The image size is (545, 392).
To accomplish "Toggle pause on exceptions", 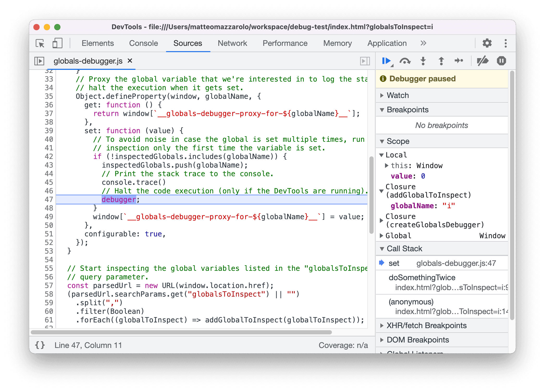I will (x=501, y=61).
